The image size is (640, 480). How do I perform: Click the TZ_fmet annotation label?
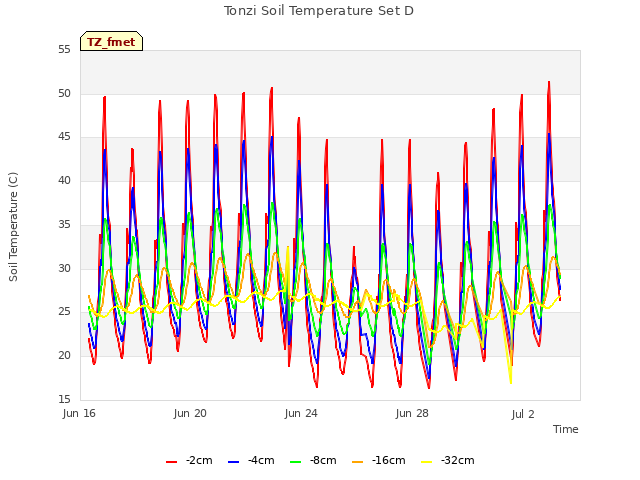111,41
